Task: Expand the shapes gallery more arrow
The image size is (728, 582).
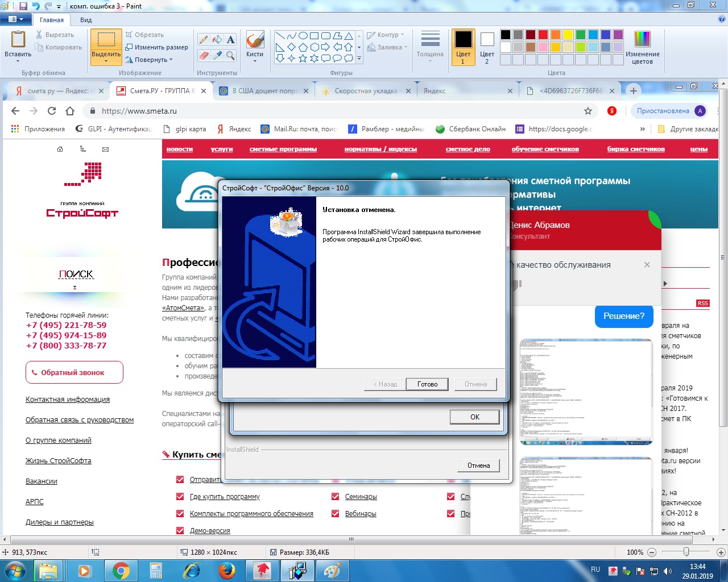Action: 359,59
